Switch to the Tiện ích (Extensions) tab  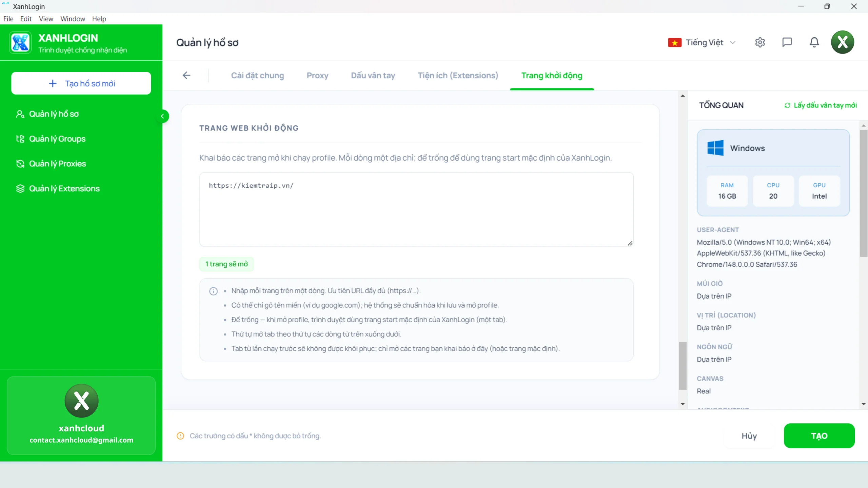[458, 76]
